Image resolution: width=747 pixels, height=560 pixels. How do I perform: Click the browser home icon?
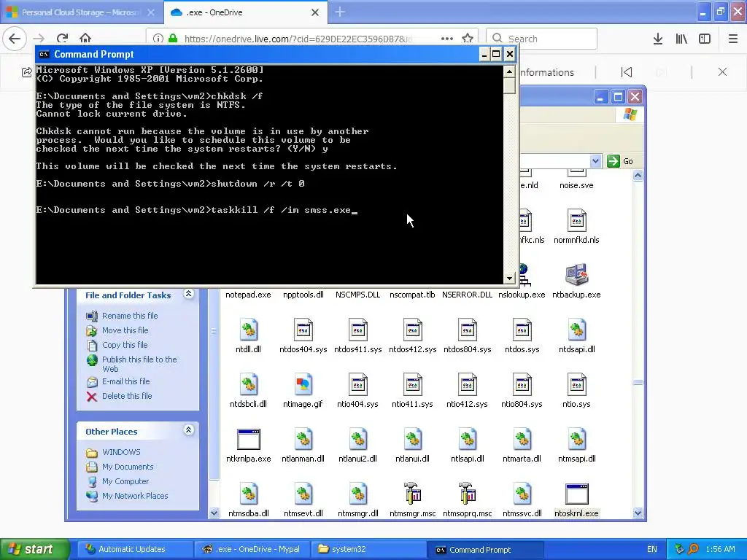point(85,39)
